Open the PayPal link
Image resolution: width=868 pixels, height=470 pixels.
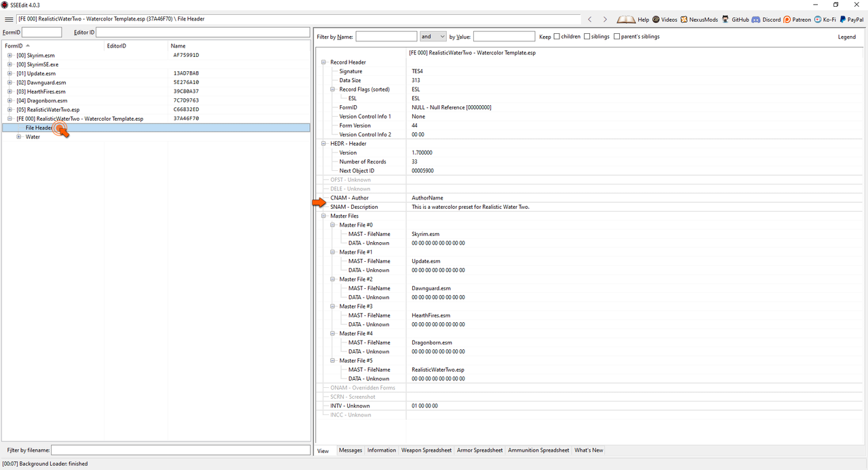click(850, 20)
